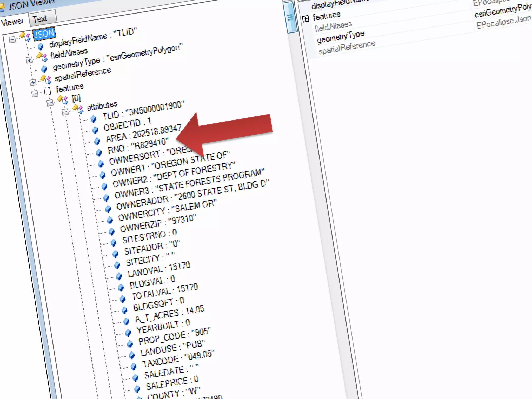The image size is (532, 399).
Task: Click the OBJECTID value icon
Action: click(x=95, y=130)
